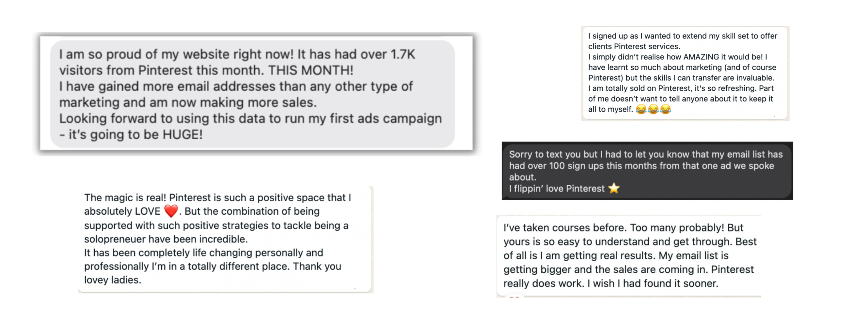868x321 pixels.
Task: Click the first laughing-crying emoji
Action: pyautogui.click(x=641, y=109)
